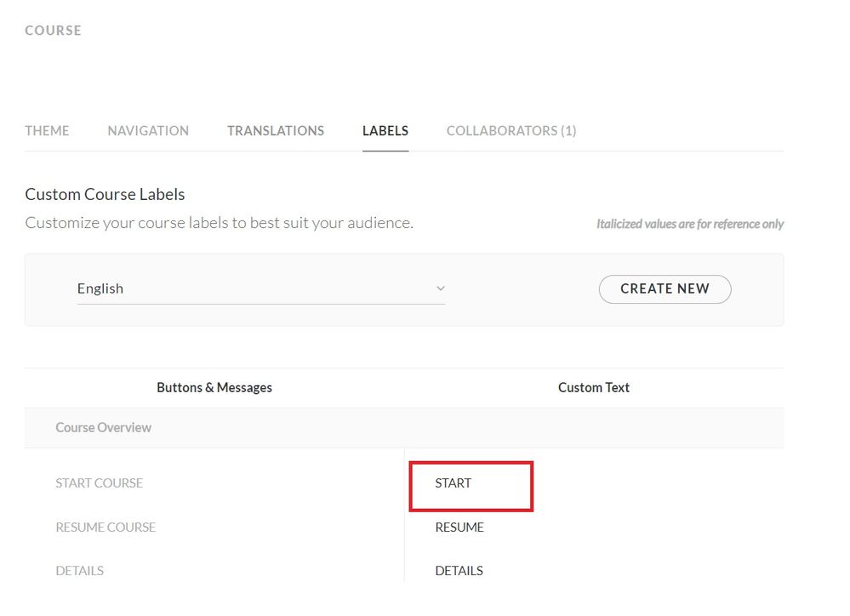The height and width of the screenshot is (616, 850).
Task: Switch to the NAVIGATION tab
Action: (148, 131)
